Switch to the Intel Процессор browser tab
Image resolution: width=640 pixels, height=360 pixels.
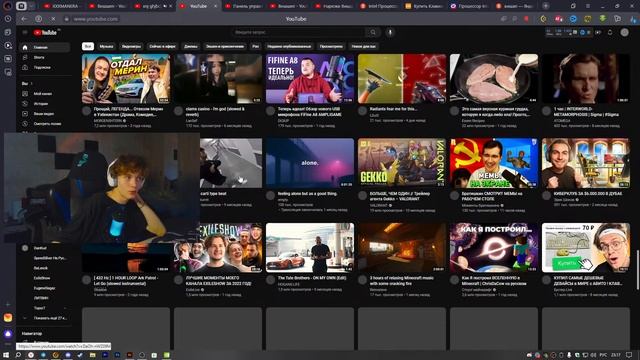[x=379, y=6]
